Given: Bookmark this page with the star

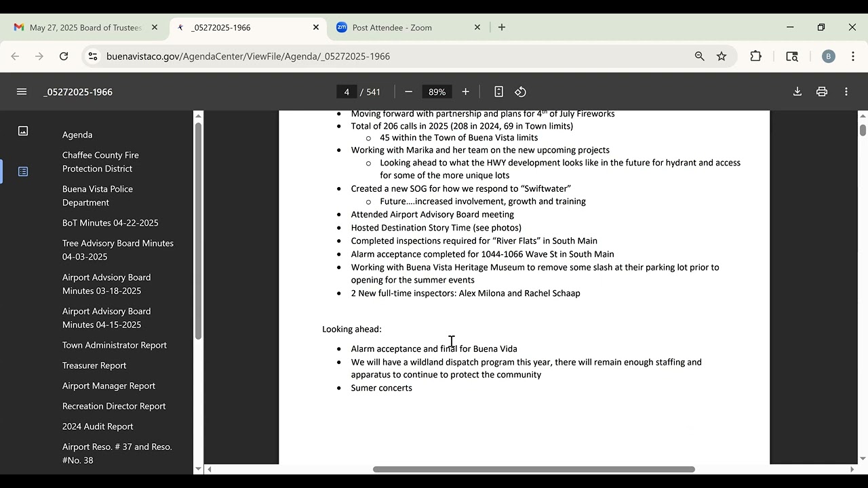Looking at the screenshot, I should click(x=722, y=56).
